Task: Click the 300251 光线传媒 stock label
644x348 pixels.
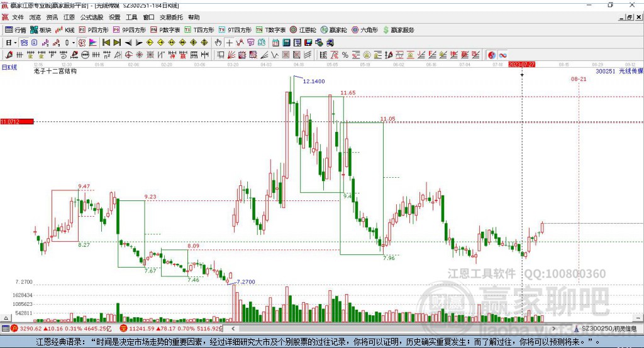Action: point(619,71)
